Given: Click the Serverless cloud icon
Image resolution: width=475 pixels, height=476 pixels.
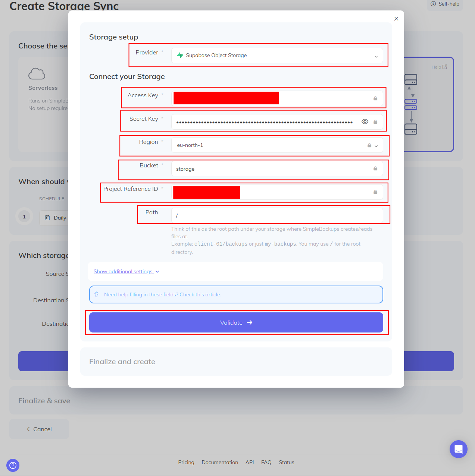Looking at the screenshot, I should (37, 74).
